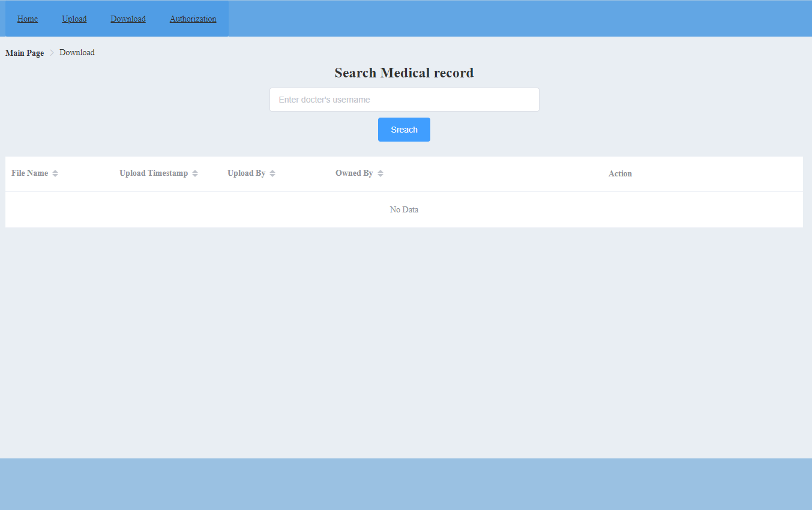Navigate back using Main Page breadcrumb link
The width and height of the screenshot is (812, 510).
tap(24, 53)
